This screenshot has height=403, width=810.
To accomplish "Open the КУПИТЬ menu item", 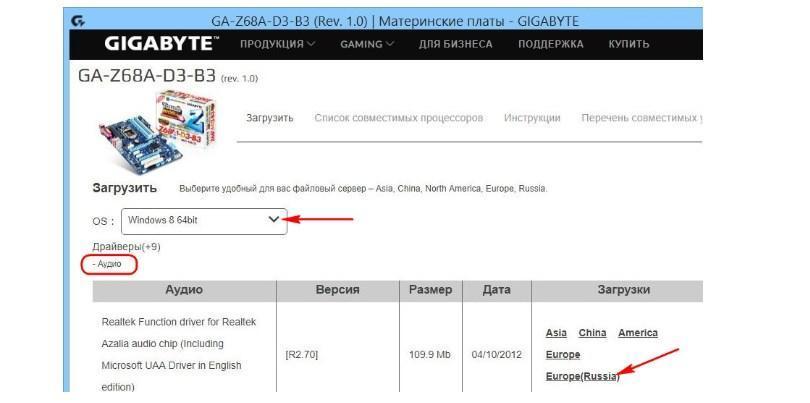I will (629, 44).
